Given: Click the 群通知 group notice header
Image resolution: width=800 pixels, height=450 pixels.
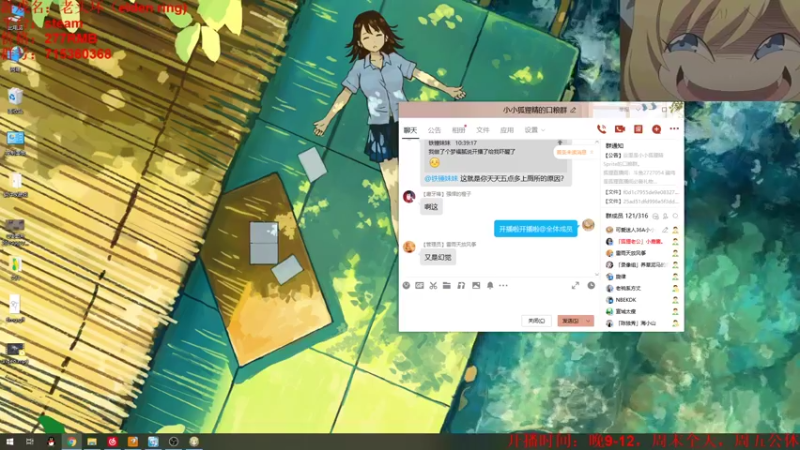Looking at the screenshot, I should point(614,145).
